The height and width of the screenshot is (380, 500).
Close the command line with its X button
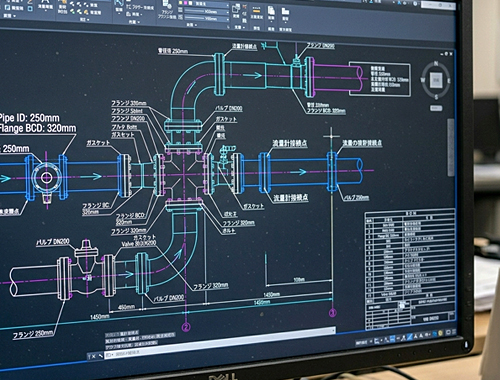click(x=93, y=356)
